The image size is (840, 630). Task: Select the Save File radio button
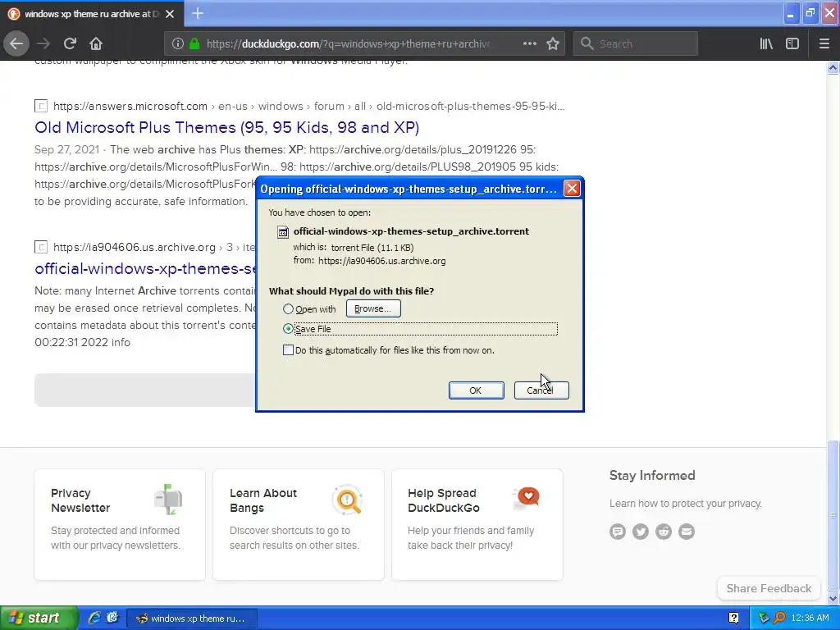point(288,328)
